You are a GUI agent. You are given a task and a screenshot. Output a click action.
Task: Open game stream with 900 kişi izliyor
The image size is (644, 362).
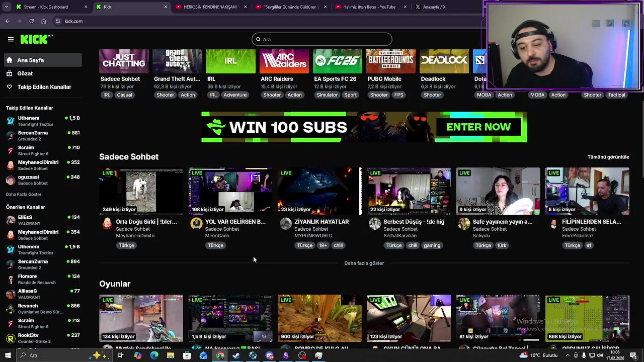(x=319, y=318)
